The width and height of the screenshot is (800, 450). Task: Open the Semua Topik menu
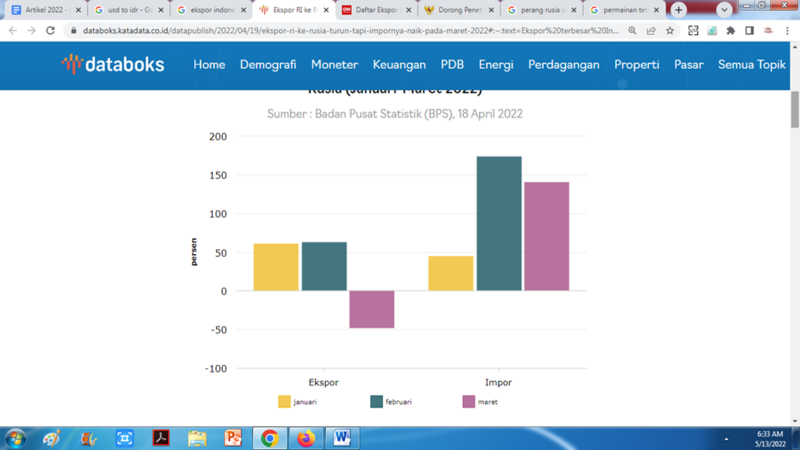(x=751, y=65)
